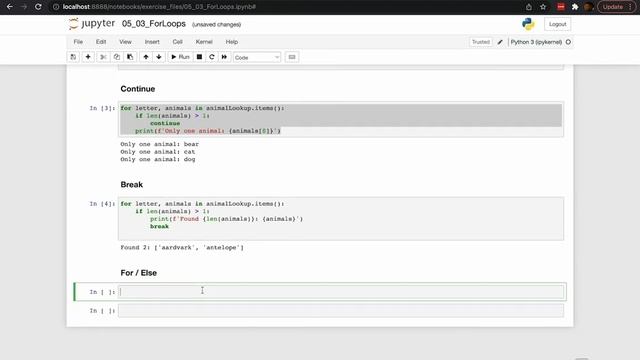Click the unsaved changes status text
Image resolution: width=640 pixels, height=360 pixels.
click(216, 24)
